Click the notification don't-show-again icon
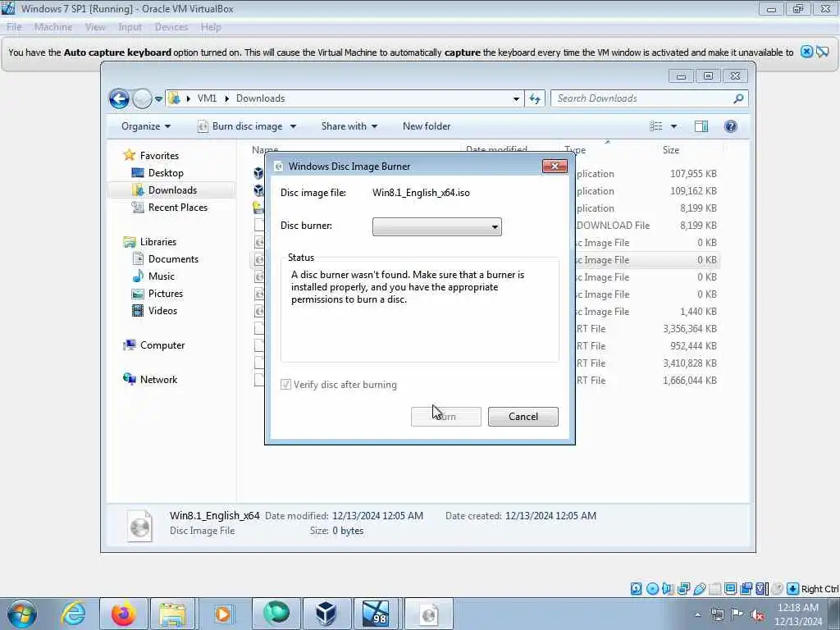This screenshot has width=840, height=630. tap(823, 52)
